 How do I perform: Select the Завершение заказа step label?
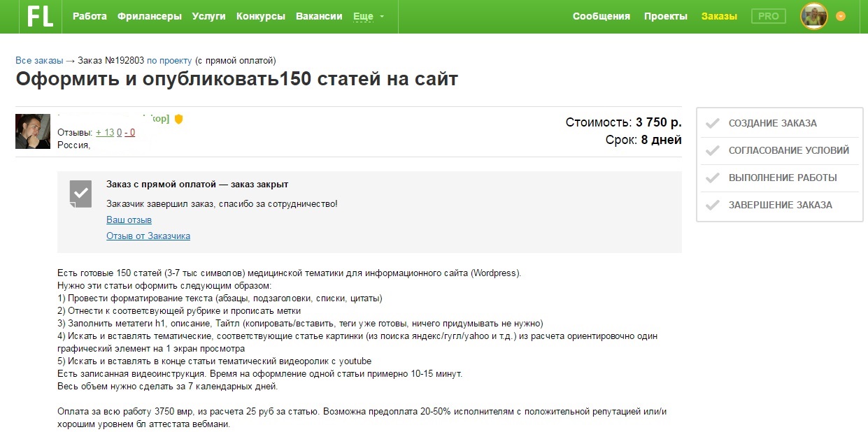pos(781,205)
